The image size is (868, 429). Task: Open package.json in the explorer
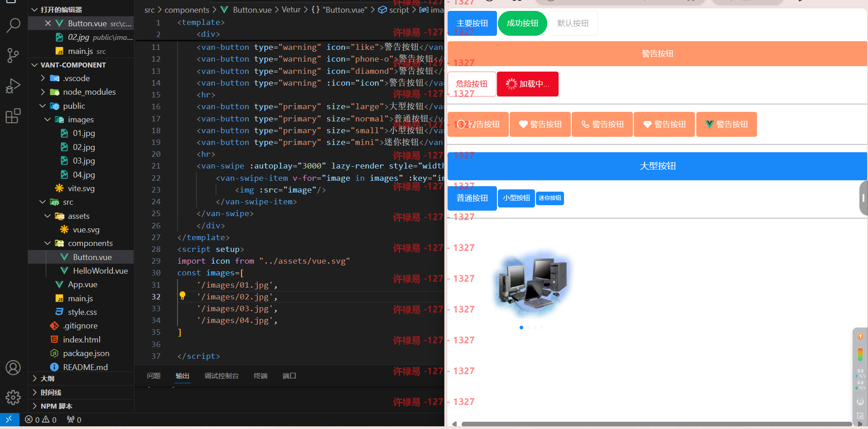86,353
